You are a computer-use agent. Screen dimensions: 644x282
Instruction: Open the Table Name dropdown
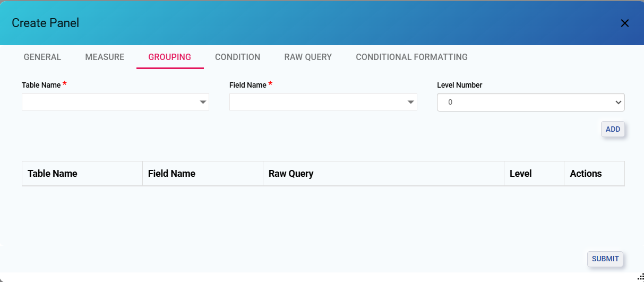[x=115, y=102]
